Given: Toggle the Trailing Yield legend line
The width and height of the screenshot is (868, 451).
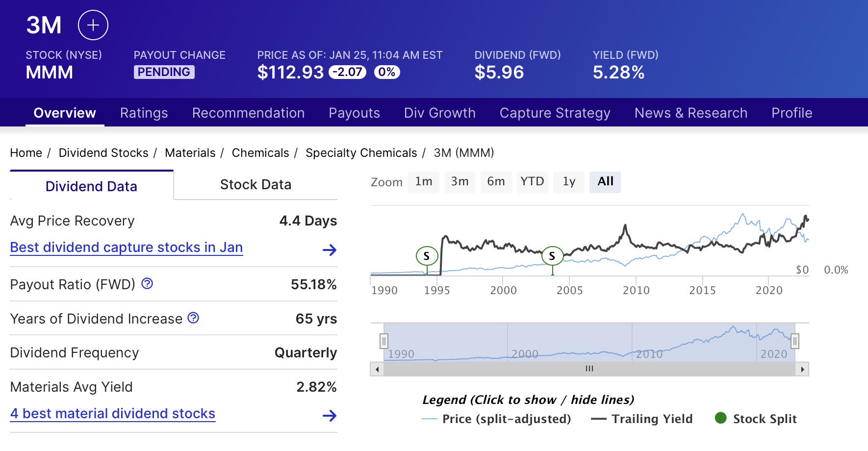Looking at the screenshot, I should [x=642, y=419].
